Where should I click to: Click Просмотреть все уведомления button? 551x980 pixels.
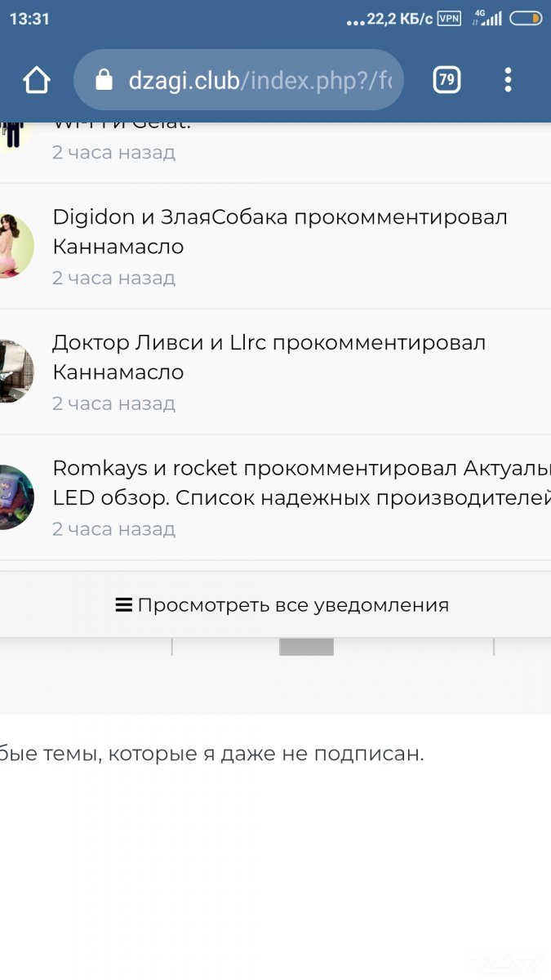tap(275, 605)
